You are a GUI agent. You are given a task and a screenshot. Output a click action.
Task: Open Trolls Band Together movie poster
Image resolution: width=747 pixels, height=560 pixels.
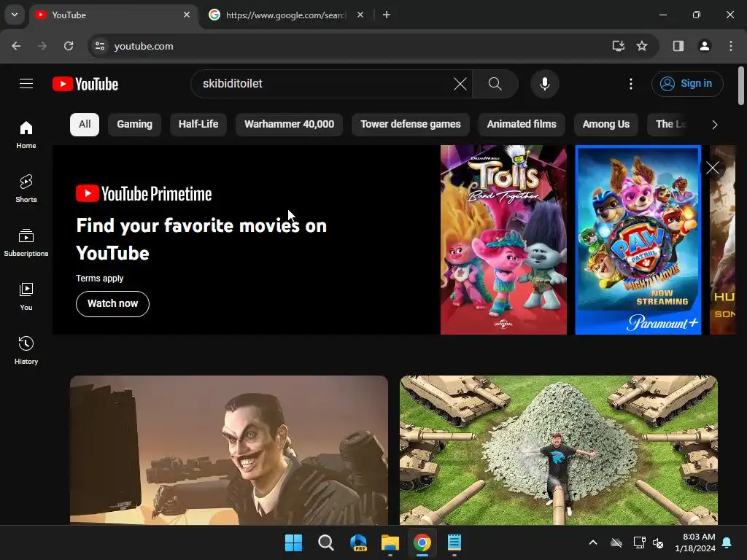coord(503,239)
